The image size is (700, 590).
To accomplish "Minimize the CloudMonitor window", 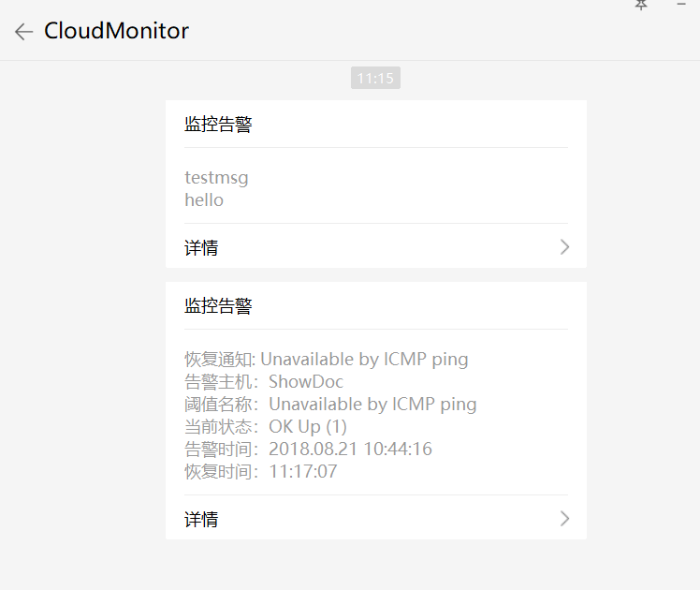I will pyautogui.click(x=681, y=4).
